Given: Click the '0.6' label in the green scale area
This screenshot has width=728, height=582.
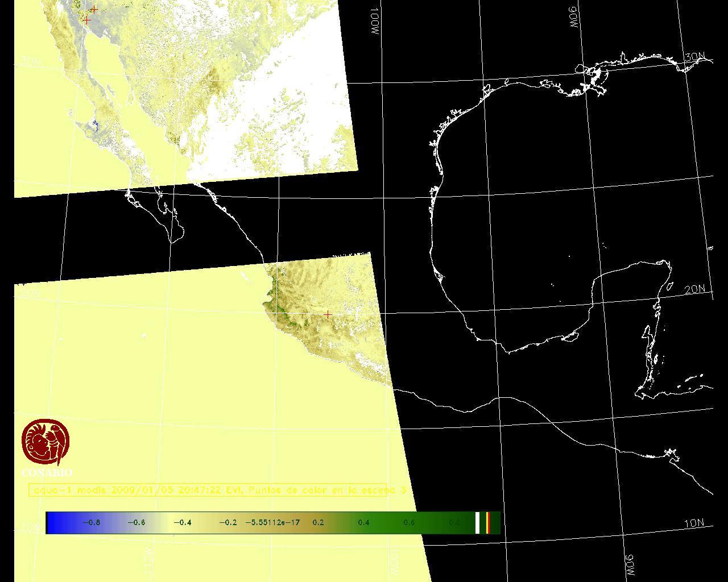Looking at the screenshot, I should pyautogui.click(x=409, y=522).
